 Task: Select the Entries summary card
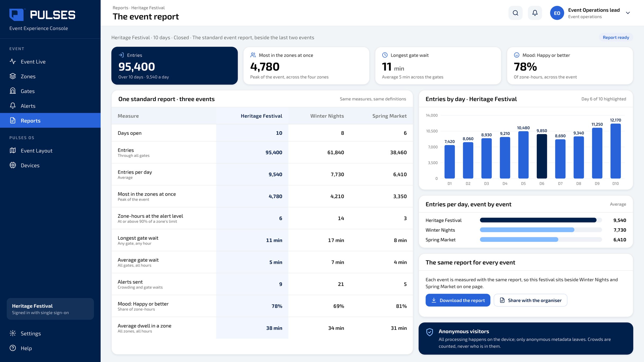[174, 66]
